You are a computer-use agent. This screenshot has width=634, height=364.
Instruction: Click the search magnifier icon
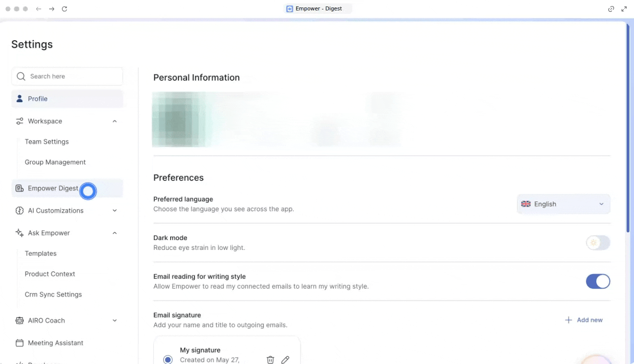click(x=21, y=76)
